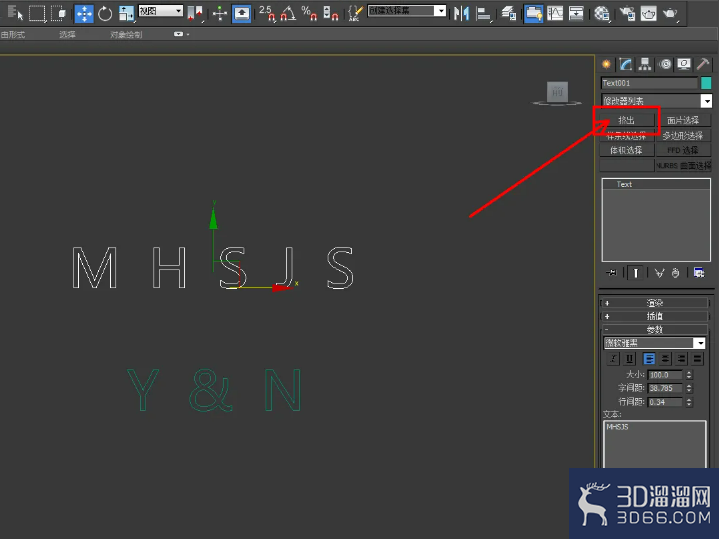The width and height of the screenshot is (719, 539).
Task: Open Edit Named Selection Sets
Action: tap(355, 13)
